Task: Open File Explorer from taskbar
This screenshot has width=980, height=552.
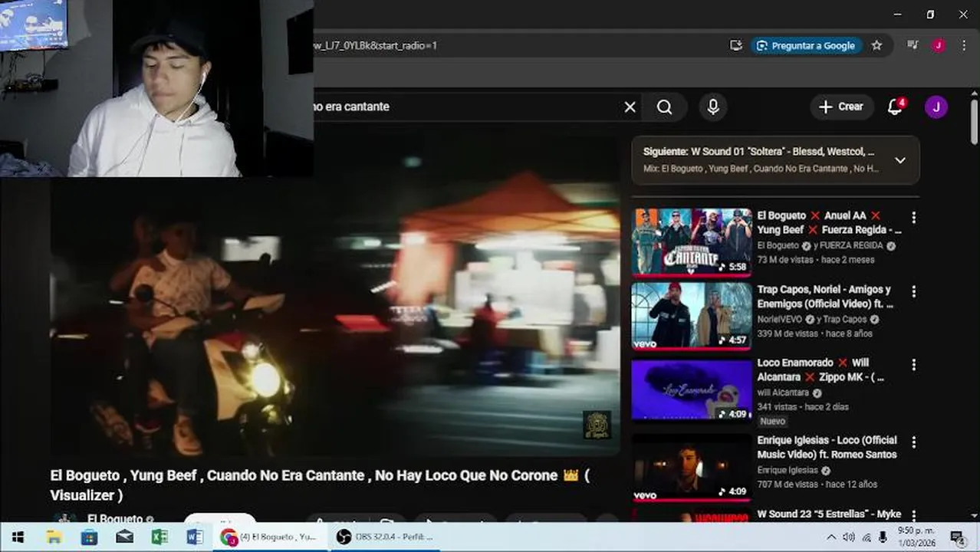Action: pos(54,537)
